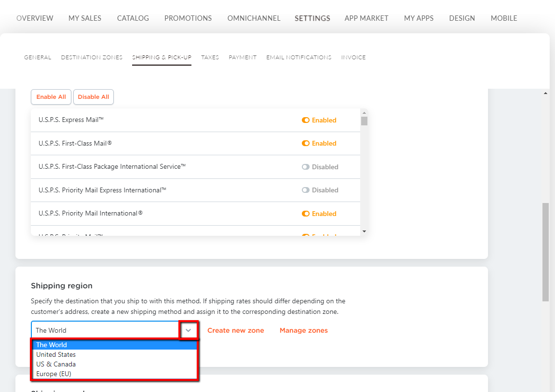The image size is (555, 392).
Task: Click the page scrollbar up arrow
Action: click(x=545, y=93)
